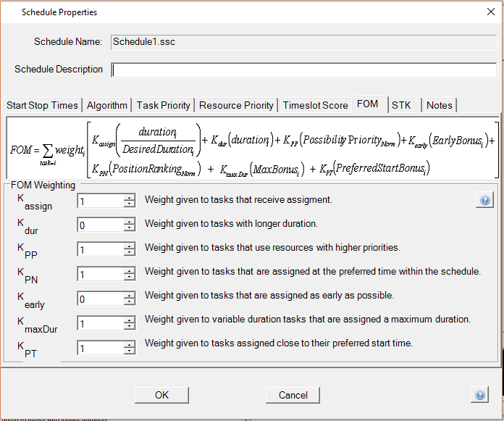The width and height of the screenshot is (504, 421).
Task: Click the help icon beside Cancel
Action: click(x=479, y=394)
